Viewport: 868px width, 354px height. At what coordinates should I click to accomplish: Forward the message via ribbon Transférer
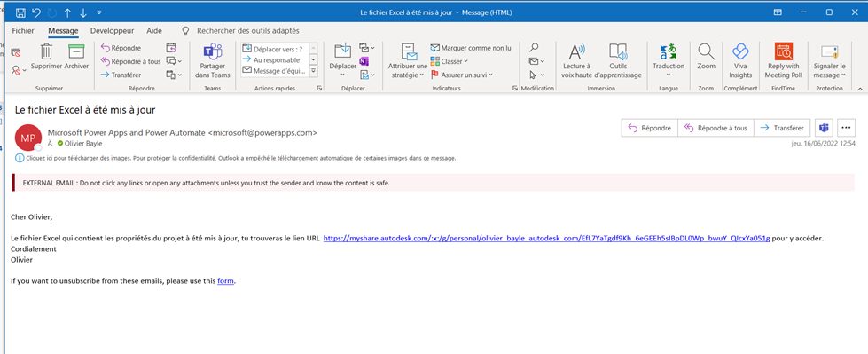click(121, 75)
